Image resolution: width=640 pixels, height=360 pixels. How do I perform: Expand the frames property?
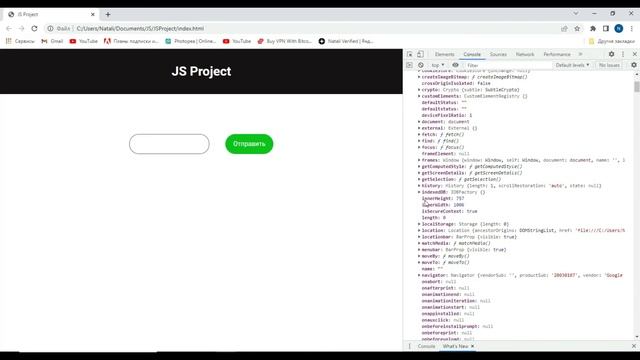click(x=419, y=160)
